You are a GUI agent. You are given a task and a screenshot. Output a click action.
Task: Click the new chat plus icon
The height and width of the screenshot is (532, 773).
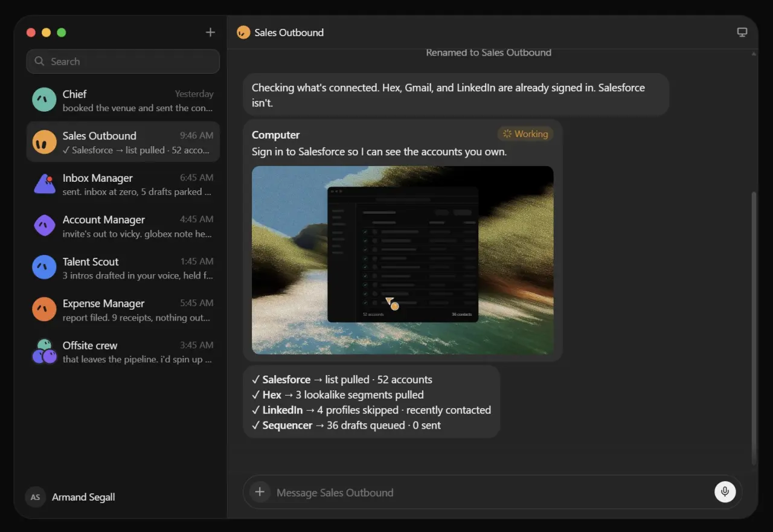pos(210,33)
